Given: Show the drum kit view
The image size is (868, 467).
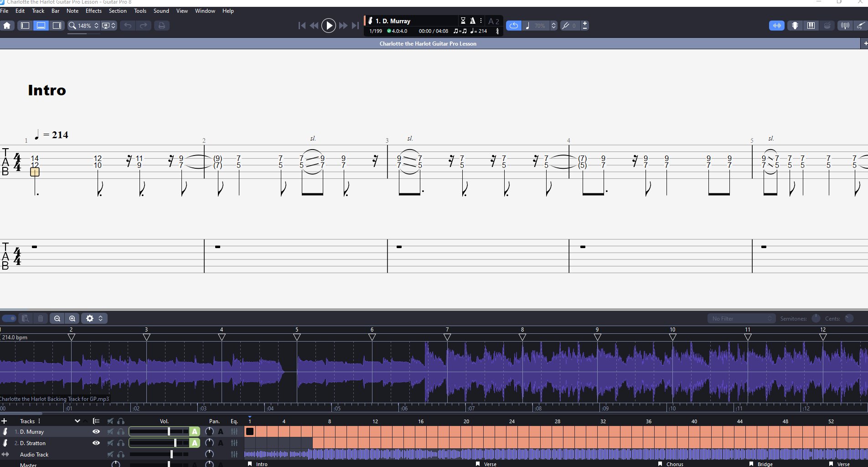Looking at the screenshot, I should coord(827,26).
